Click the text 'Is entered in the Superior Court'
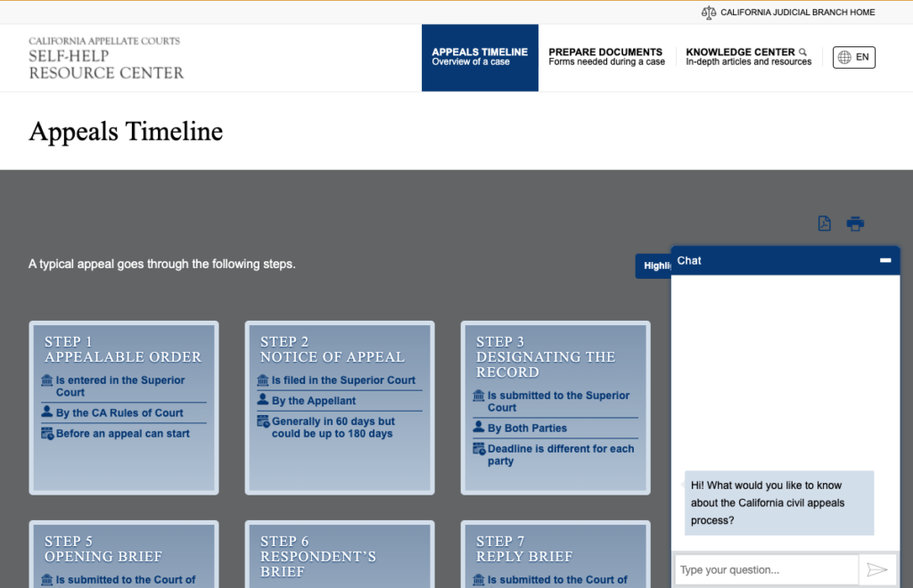The image size is (913, 588). 120,386
